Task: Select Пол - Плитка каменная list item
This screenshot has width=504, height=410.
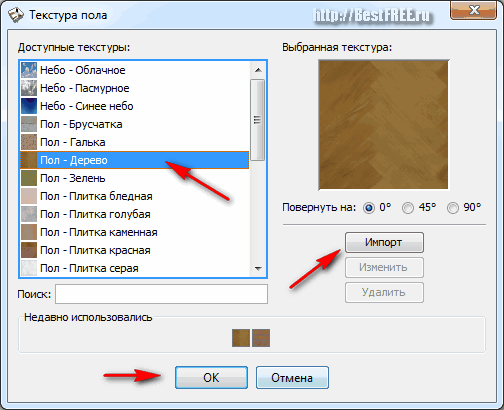Action: coord(135,232)
